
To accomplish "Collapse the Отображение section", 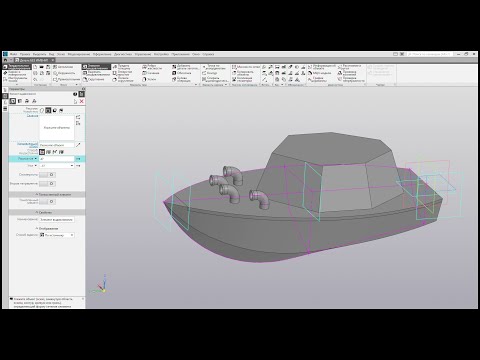I will pos(47,229).
